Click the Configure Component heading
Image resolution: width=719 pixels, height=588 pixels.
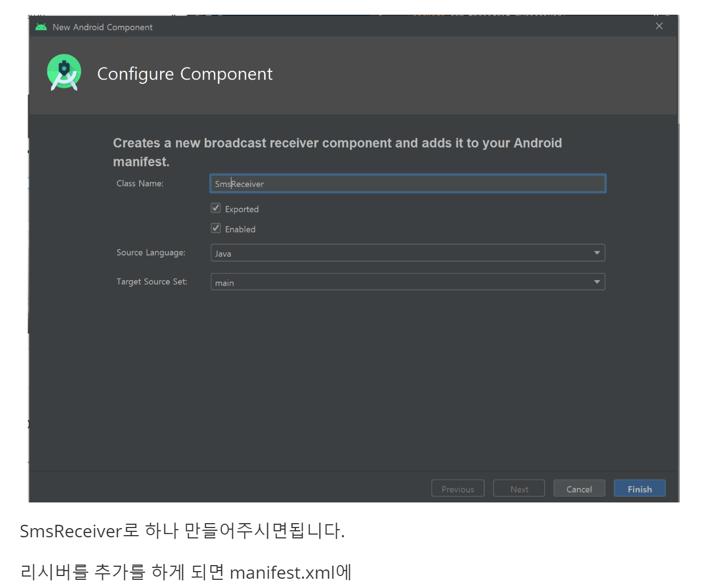(185, 74)
